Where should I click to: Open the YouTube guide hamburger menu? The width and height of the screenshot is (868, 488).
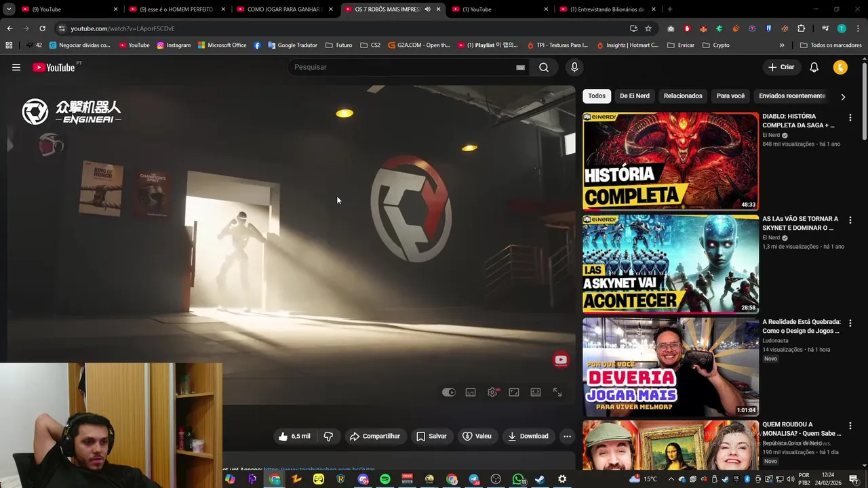coord(16,67)
